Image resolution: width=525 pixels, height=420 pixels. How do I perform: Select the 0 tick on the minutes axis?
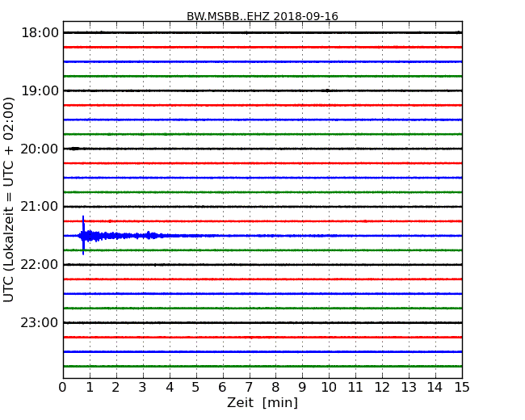(63, 388)
